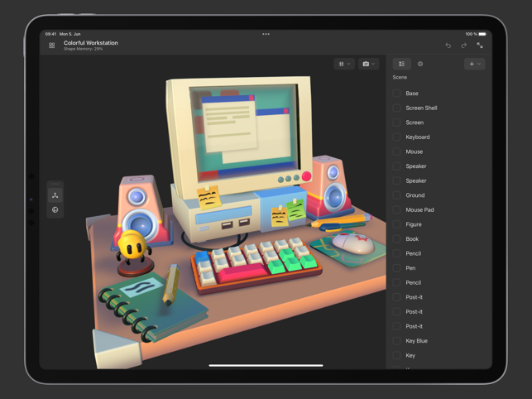532x399 pixels.
Task: Select the Key Blue scene item
Action: [416, 341]
